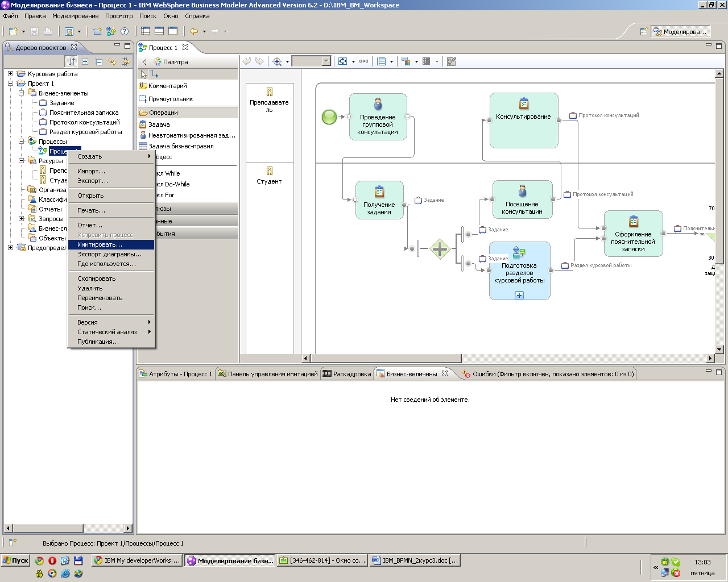Collapse the Бизнес-элементы tree node
Screen dimensions: 728x582
pos(21,93)
